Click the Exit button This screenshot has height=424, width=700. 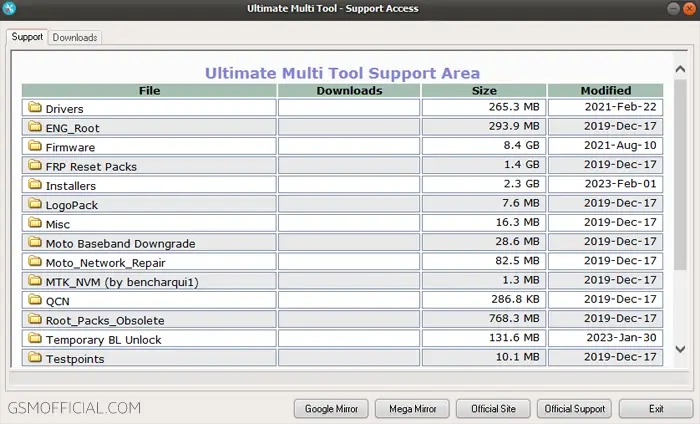(x=656, y=409)
